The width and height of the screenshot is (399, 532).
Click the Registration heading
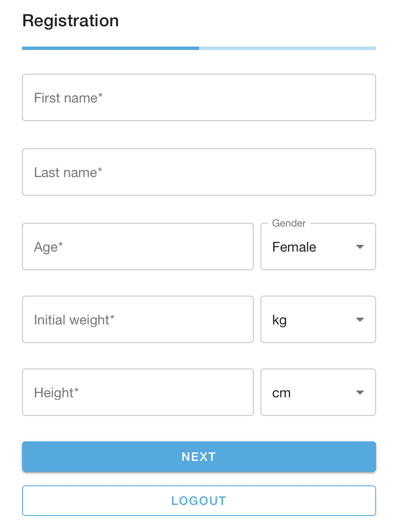pos(70,21)
